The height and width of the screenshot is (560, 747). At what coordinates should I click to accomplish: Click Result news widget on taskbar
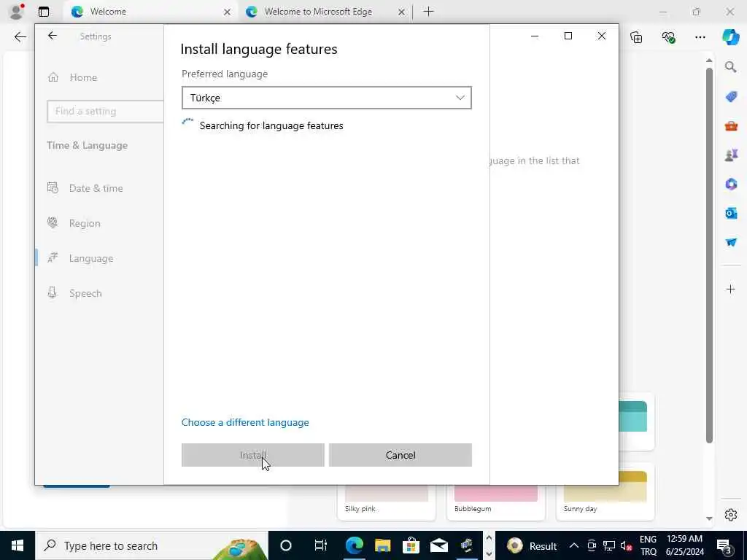(x=532, y=545)
